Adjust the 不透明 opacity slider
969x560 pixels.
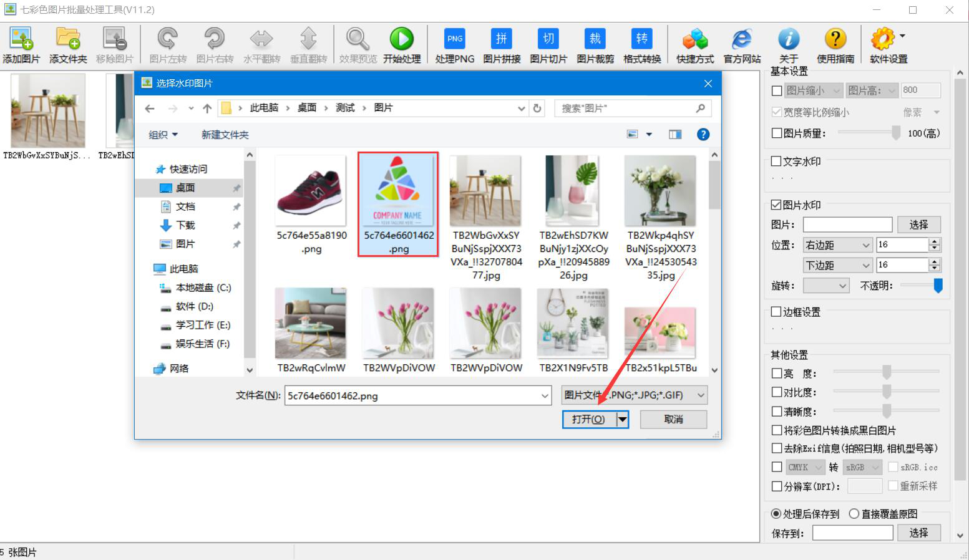click(938, 286)
